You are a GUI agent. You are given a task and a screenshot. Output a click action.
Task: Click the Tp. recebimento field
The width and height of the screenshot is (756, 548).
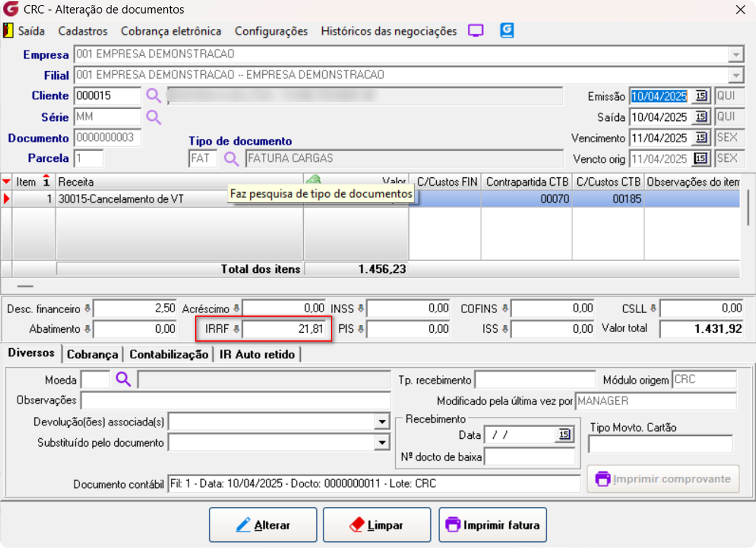(x=535, y=380)
